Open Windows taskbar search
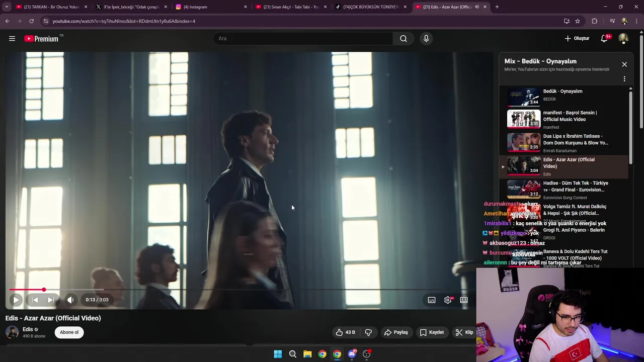The width and height of the screenshot is (644, 362). click(x=292, y=354)
